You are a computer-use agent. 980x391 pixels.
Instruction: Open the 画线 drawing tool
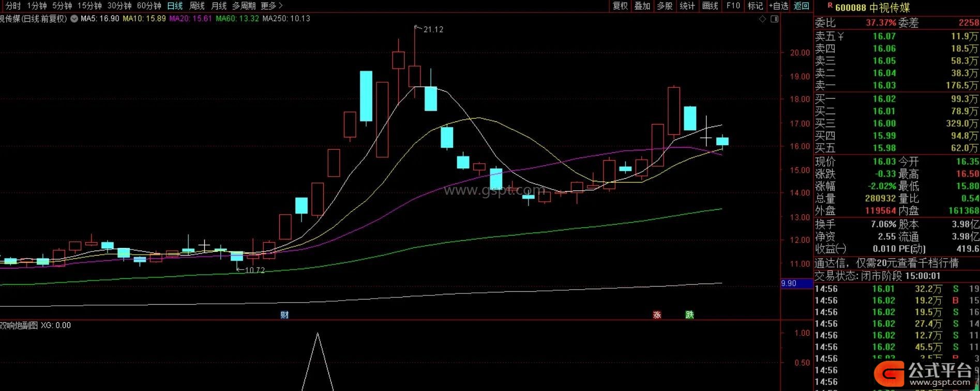pyautogui.click(x=710, y=6)
